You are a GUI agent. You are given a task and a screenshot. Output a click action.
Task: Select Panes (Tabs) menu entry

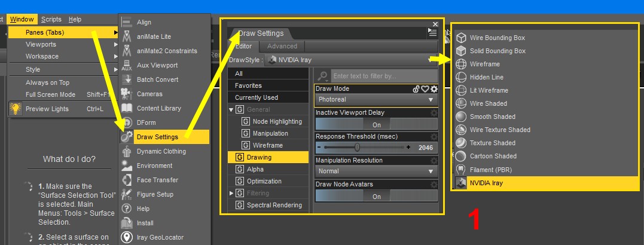(x=63, y=32)
